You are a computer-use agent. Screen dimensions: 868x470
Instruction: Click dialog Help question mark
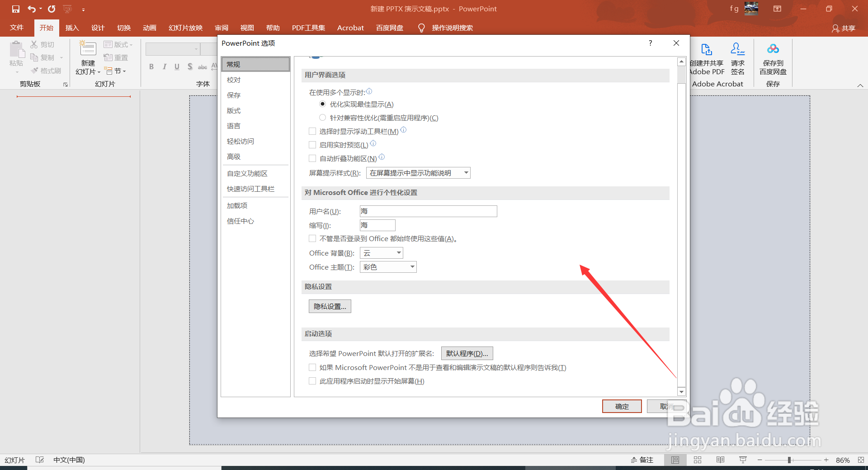650,43
